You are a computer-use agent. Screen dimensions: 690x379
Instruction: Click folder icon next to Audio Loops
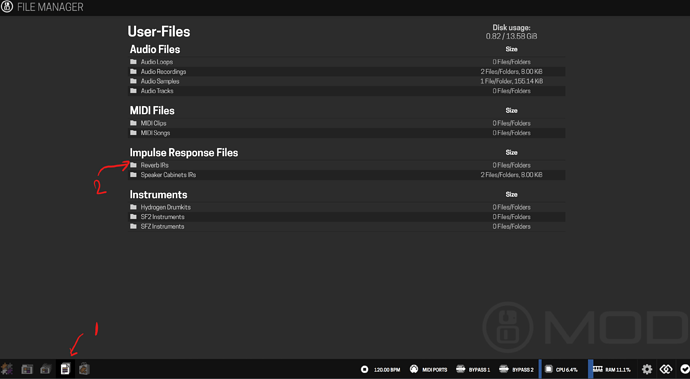pyautogui.click(x=133, y=62)
